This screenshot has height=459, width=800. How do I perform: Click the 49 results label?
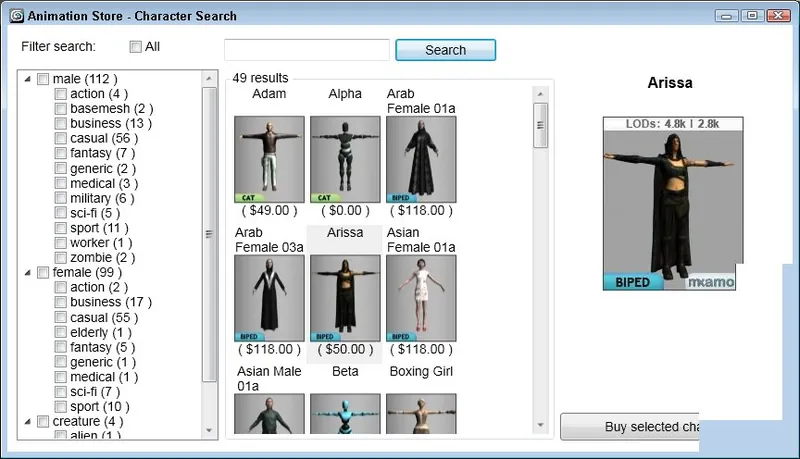[x=260, y=78]
